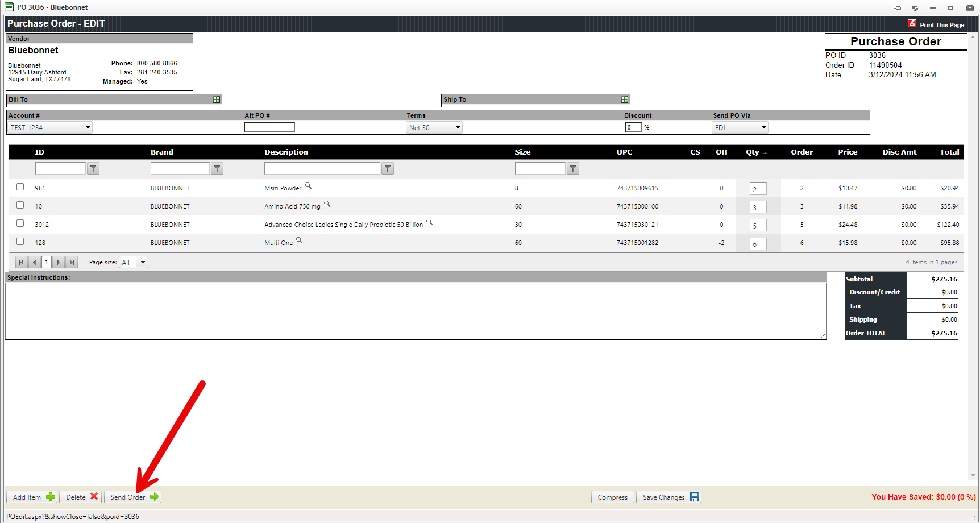Click the Send Order button

pyautogui.click(x=134, y=497)
